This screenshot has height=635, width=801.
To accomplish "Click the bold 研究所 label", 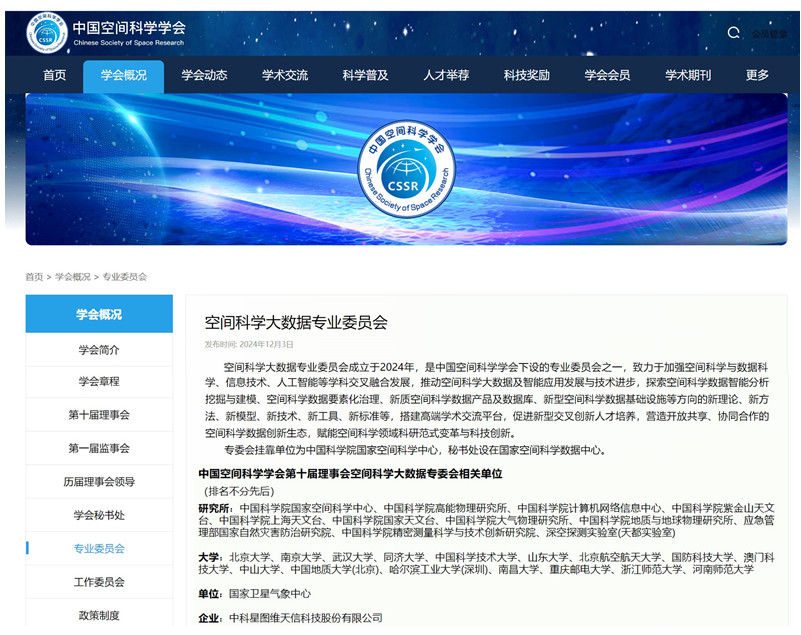I will [x=214, y=508].
